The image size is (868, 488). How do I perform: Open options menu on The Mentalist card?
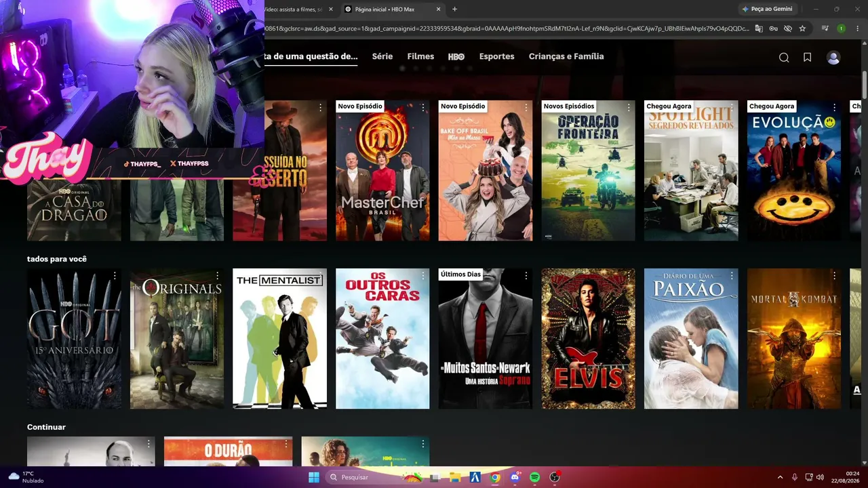click(x=320, y=276)
